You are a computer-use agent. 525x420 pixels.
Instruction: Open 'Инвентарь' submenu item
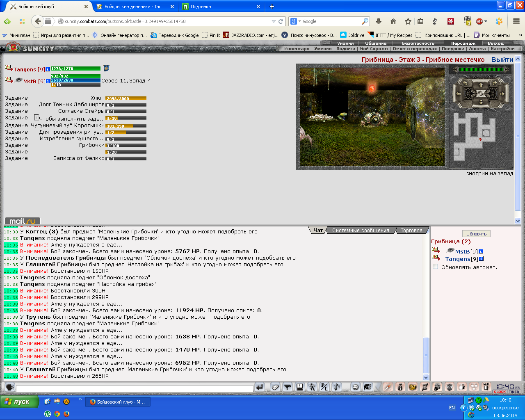[297, 48]
